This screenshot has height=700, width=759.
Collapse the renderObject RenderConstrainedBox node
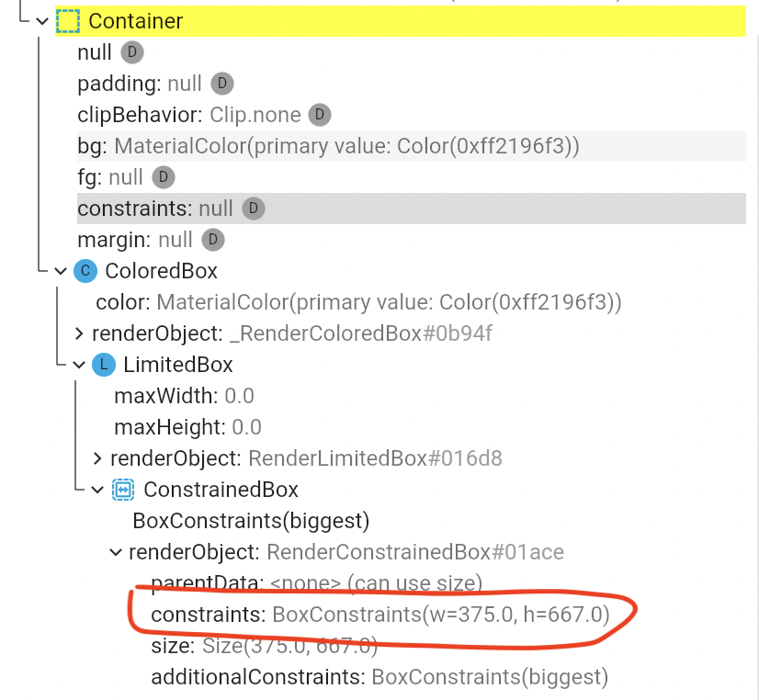pos(116,552)
